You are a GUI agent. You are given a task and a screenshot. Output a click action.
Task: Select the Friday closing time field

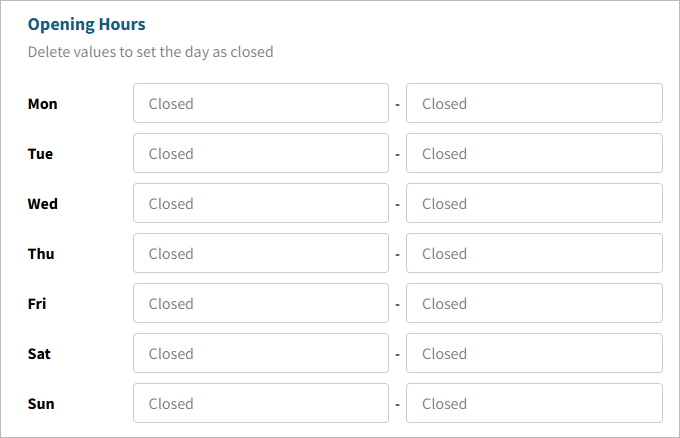pyautogui.click(x=534, y=303)
